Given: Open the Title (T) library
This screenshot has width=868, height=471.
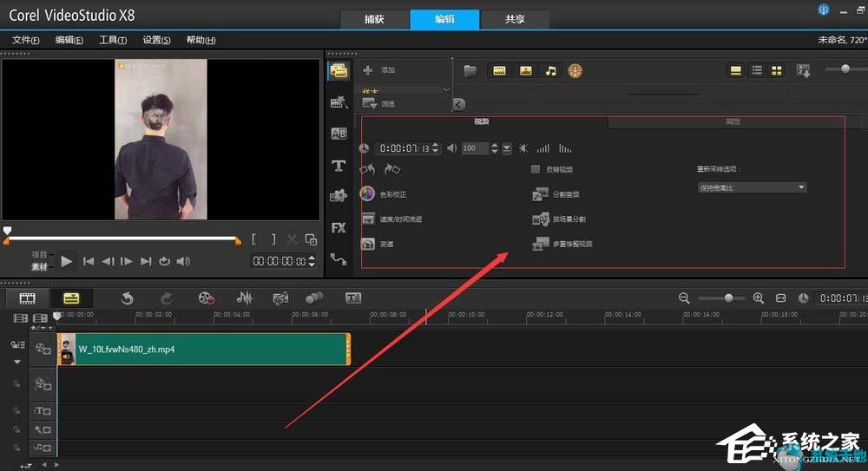Looking at the screenshot, I should (339, 166).
